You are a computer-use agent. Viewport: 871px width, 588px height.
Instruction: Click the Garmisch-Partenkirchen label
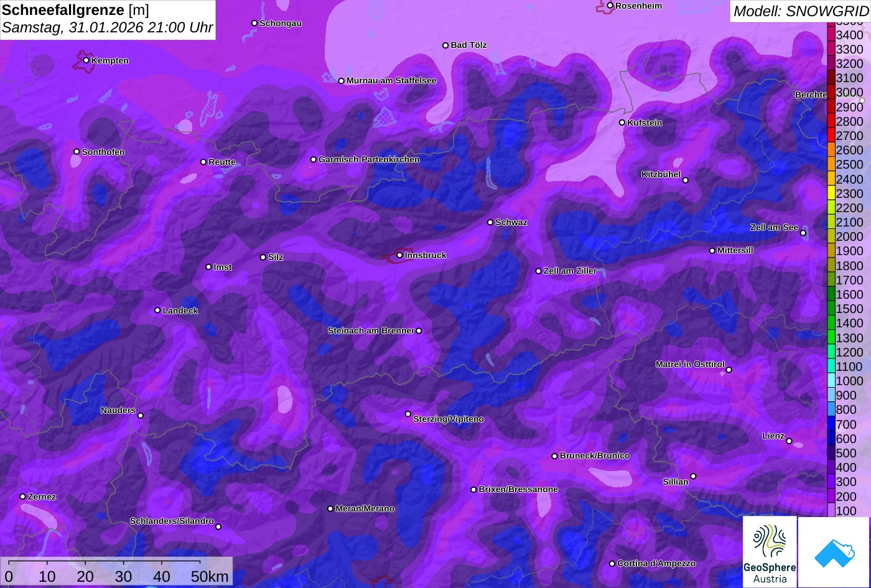click(369, 159)
